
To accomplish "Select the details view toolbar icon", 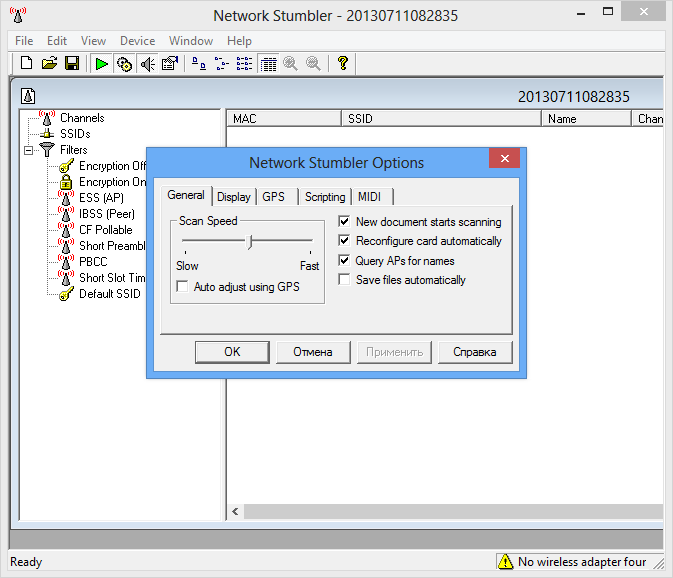I will click(x=268, y=64).
